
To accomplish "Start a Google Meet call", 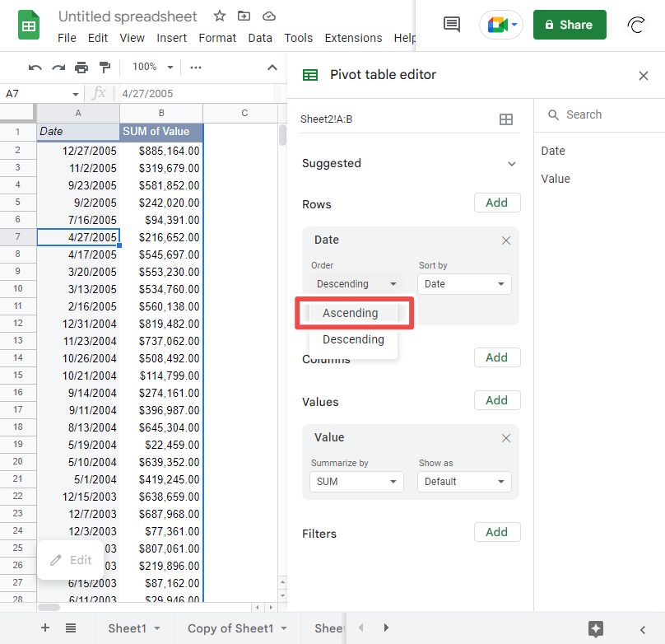I will point(496,25).
